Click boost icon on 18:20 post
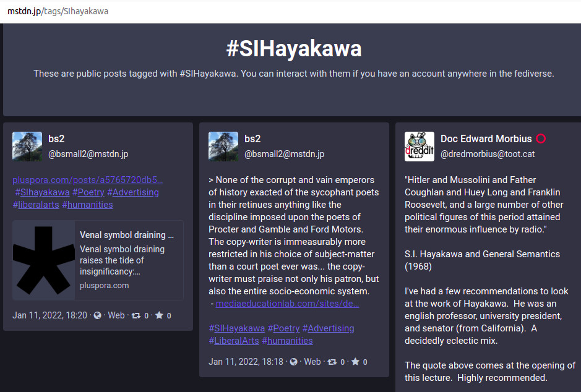The image size is (581, 392). (x=136, y=315)
